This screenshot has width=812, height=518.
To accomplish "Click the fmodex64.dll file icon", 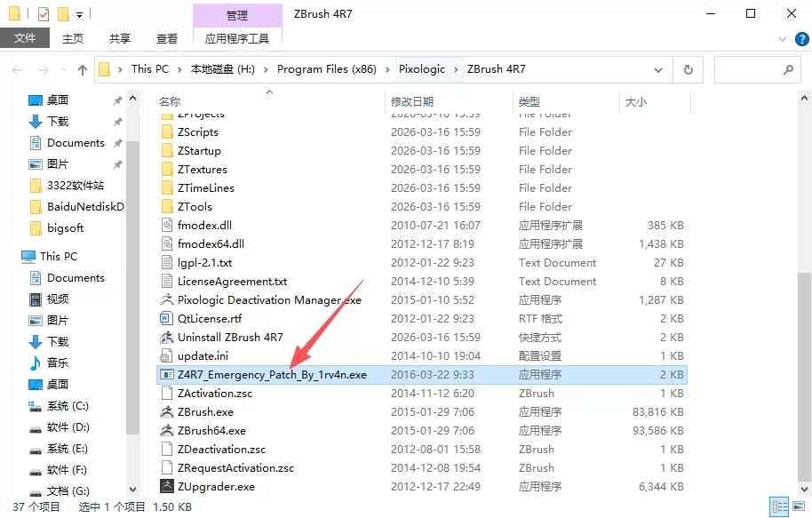I will [167, 244].
